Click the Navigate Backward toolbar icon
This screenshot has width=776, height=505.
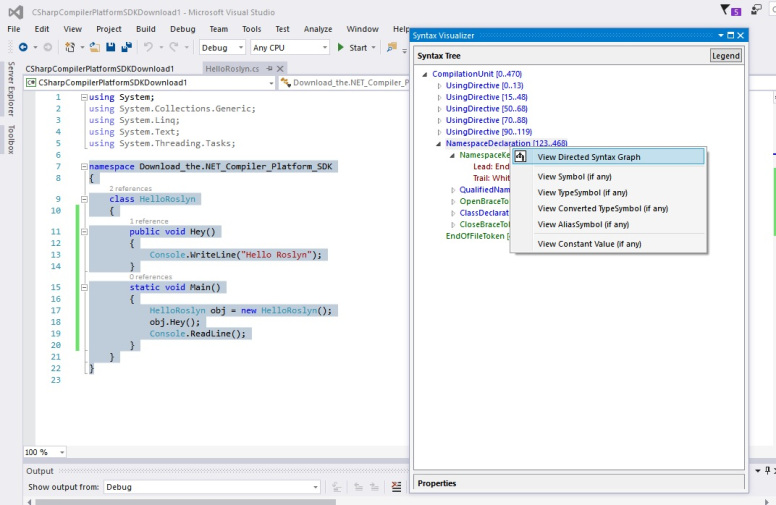[21, 47]
